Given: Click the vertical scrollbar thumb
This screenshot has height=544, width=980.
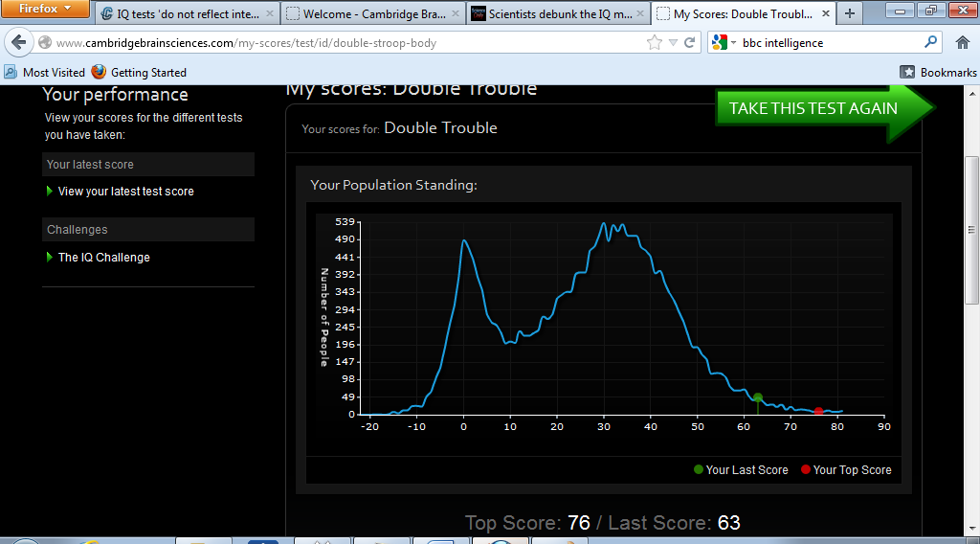Looking at the screenshot, I should (x=972, y=230).
